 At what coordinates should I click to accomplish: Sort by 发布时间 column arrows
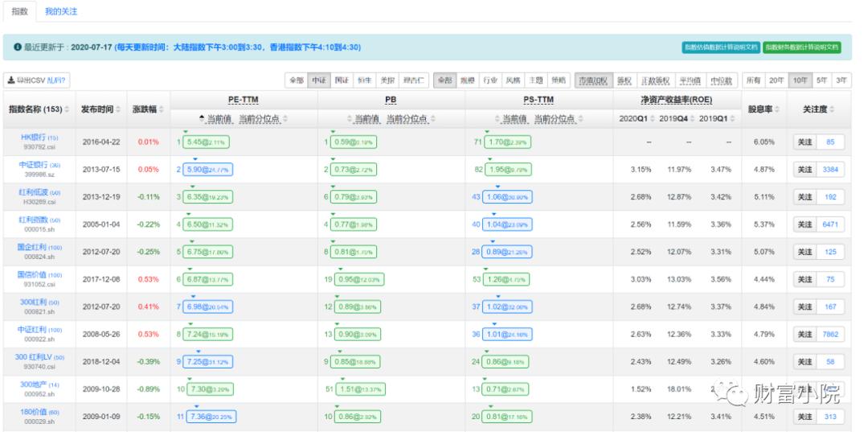coord(118,109)
